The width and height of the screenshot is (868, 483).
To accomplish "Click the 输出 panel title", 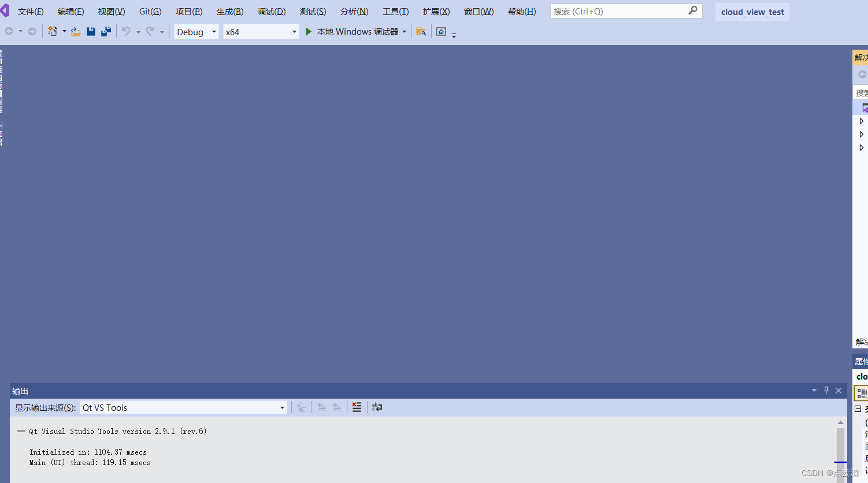I will coord(20,391).
